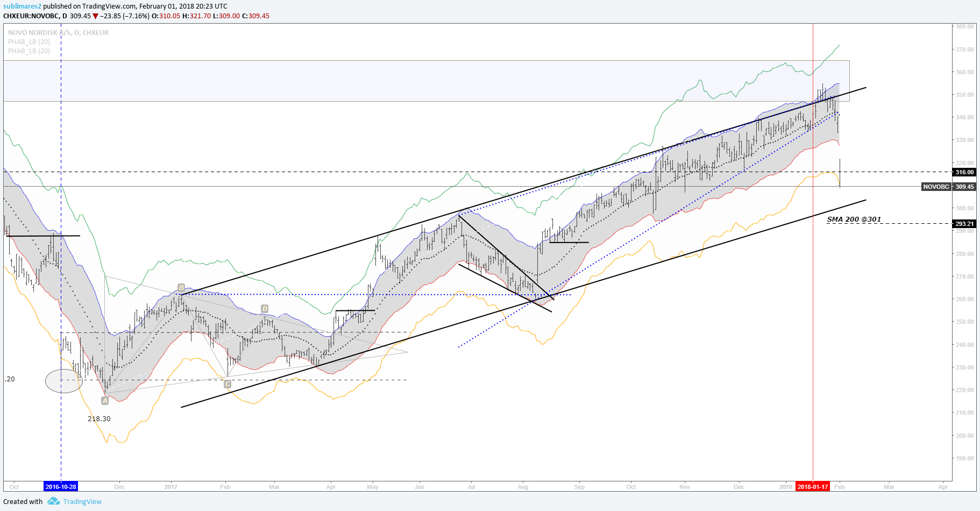Image resolution: width=980 pixels, height=511 pixels.
Task: Click the sublimares2 author link
Action: click(x=22, y=6)
